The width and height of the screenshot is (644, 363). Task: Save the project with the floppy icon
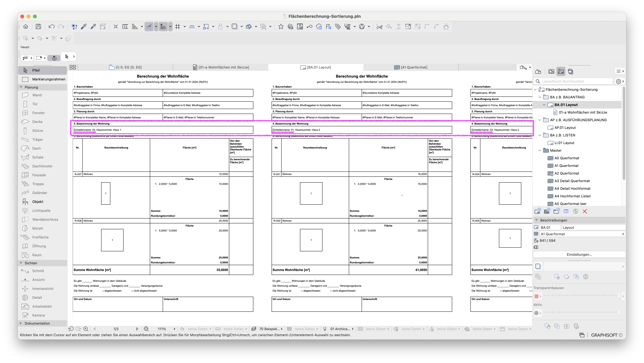tap(38, 26)
